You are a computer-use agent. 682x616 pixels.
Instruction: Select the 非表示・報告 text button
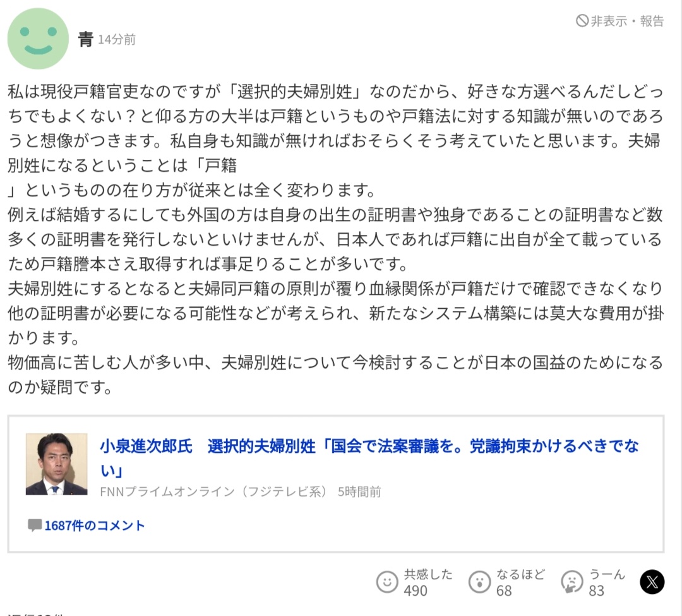coord(627,21)
